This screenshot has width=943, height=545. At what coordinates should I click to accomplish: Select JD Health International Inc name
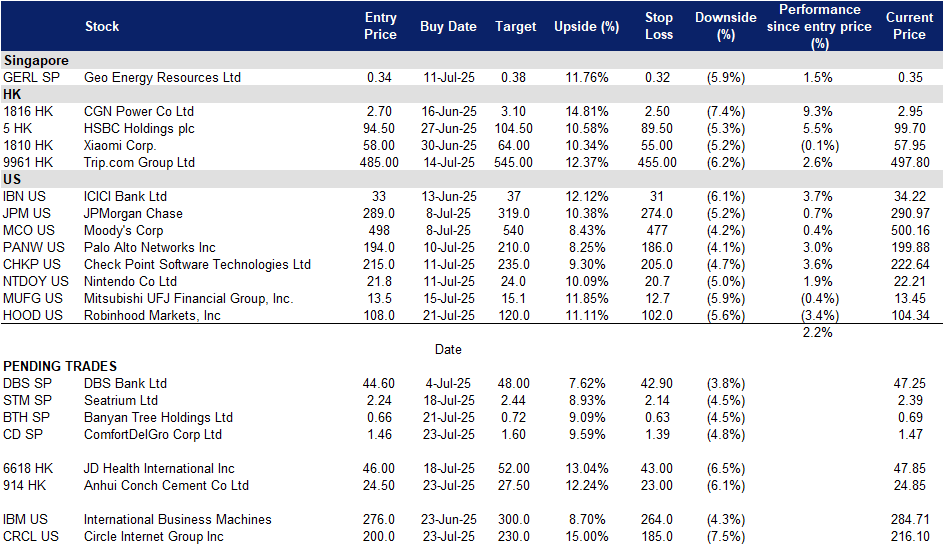159,469
